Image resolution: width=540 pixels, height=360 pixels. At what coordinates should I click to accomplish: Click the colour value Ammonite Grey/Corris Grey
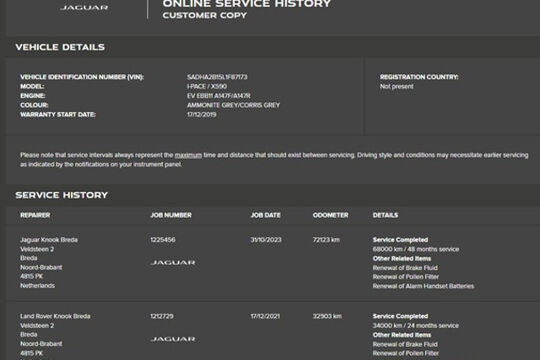tap(233, 105)
